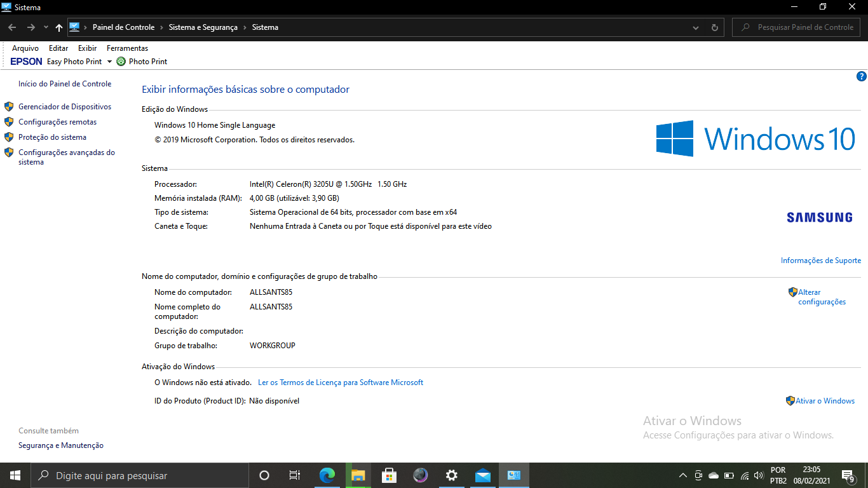Click the Meet Now tray icon

698,475
